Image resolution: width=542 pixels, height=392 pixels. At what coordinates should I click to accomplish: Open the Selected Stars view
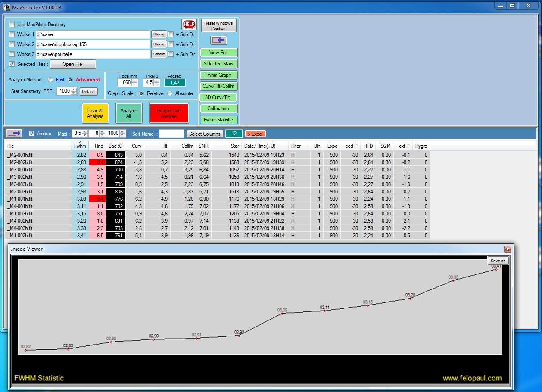[218, 64]
